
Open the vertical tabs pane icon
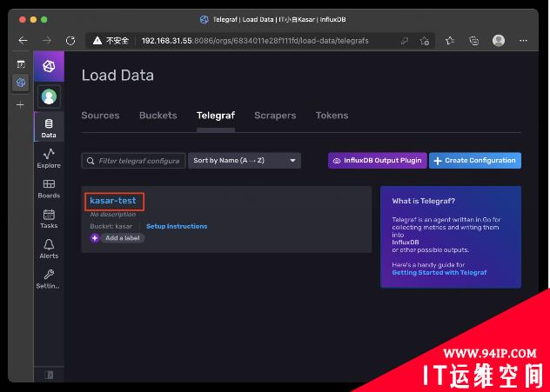point(21,64)
